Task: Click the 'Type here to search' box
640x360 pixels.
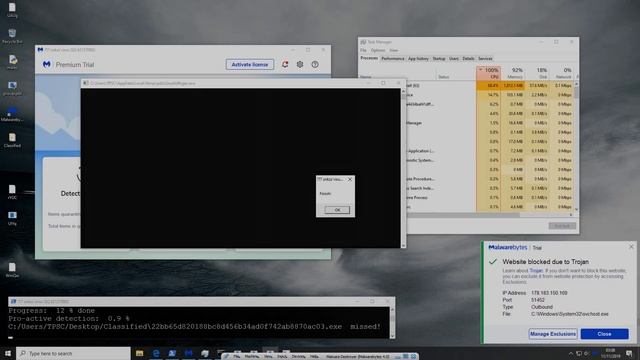Action: (x=73, y=353)
